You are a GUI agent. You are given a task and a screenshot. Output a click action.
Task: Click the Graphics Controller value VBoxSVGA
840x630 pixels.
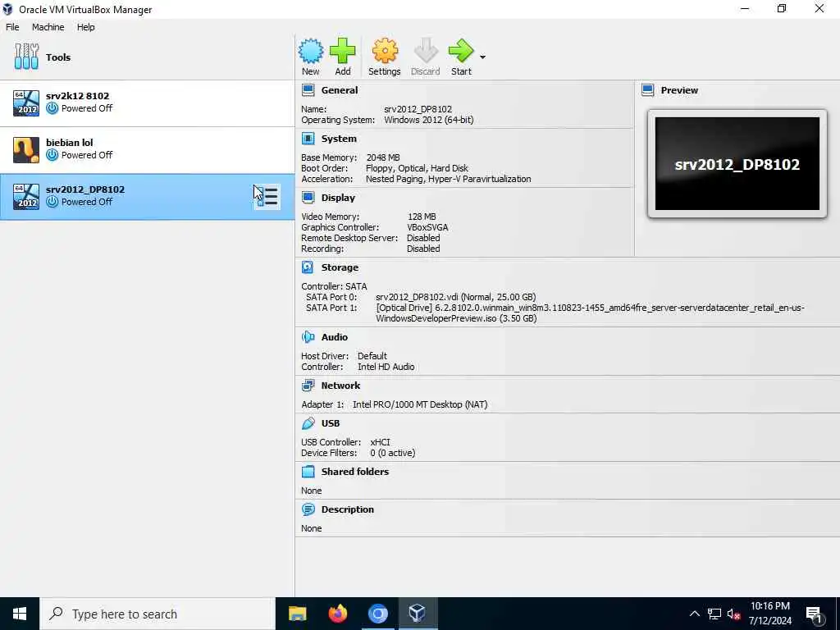(x=427, y=227)
